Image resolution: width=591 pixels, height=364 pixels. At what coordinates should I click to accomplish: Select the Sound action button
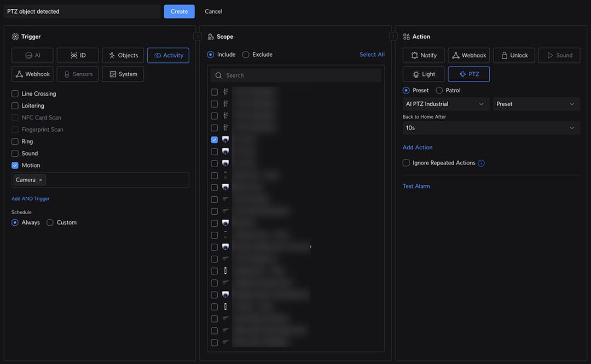pyautogui.click(x=559, y=55)
